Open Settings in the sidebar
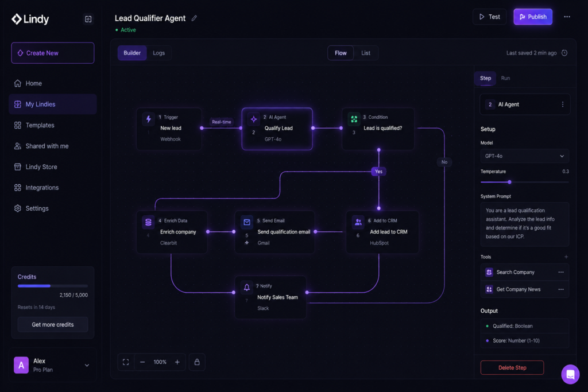588x392 pixels. (x=52, y=208)
